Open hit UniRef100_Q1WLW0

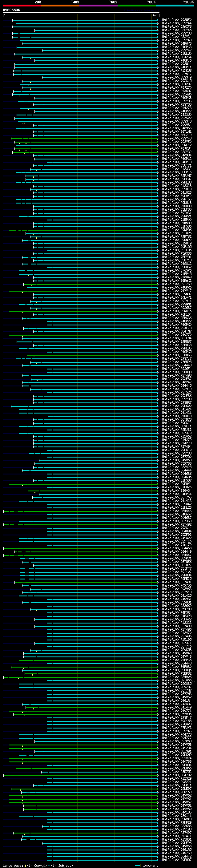click(x=177, y=54)
